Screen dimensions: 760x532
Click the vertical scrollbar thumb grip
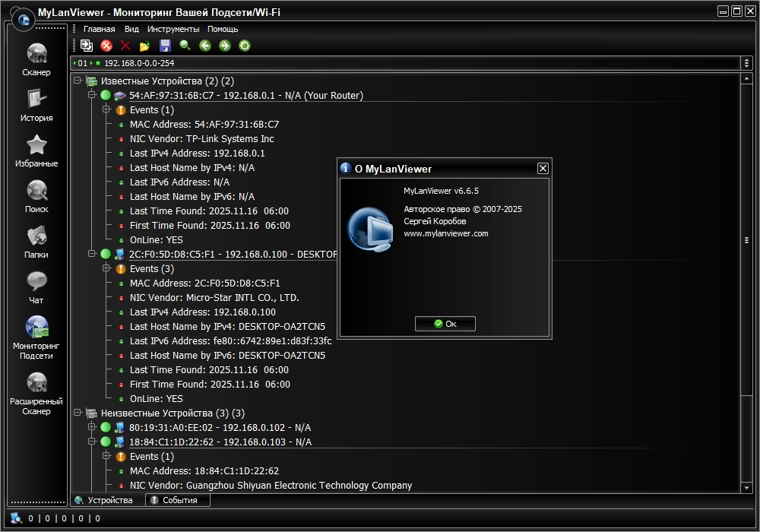tap(746, 240)
